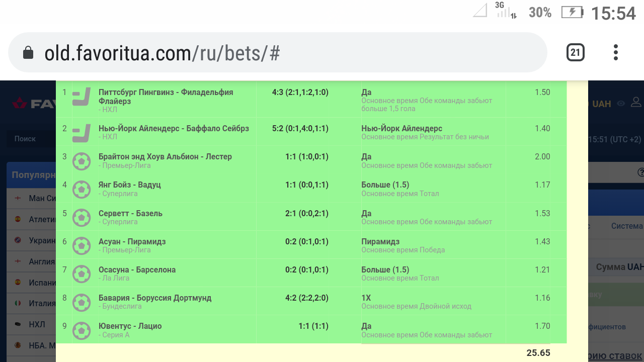Click match name Серветт - Базель
This screenshot has width=644, height=362.
(x=130, y=213)
